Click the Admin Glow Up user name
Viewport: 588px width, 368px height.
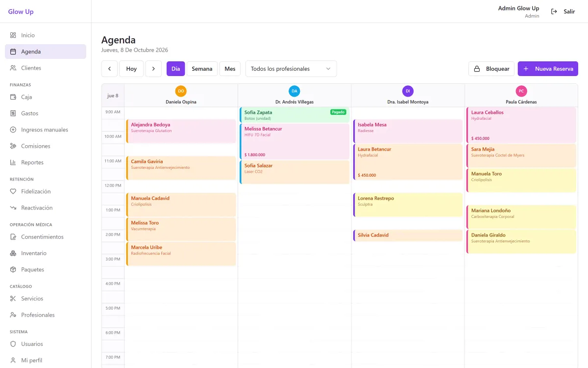pyautogui.click(x=518, y=8)
